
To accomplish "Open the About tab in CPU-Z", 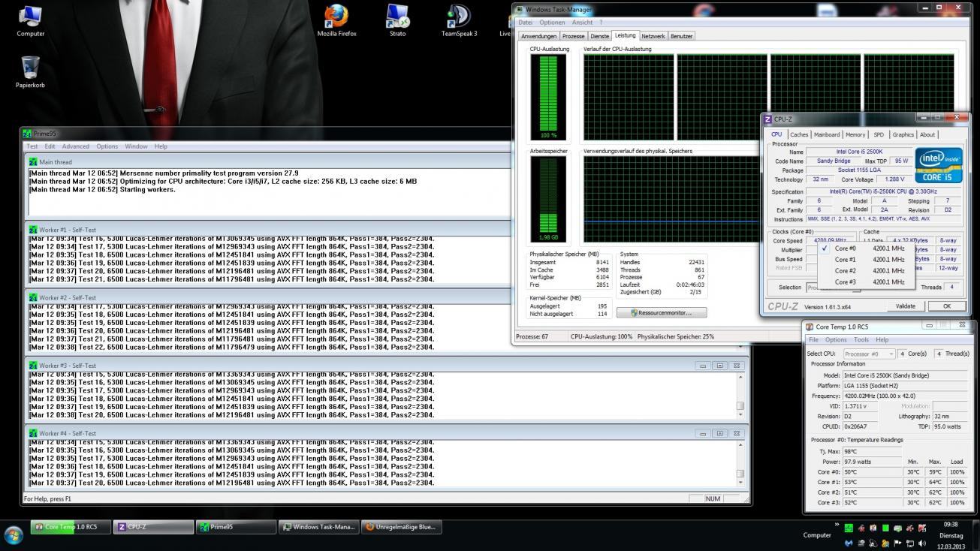I will [927, 134].
